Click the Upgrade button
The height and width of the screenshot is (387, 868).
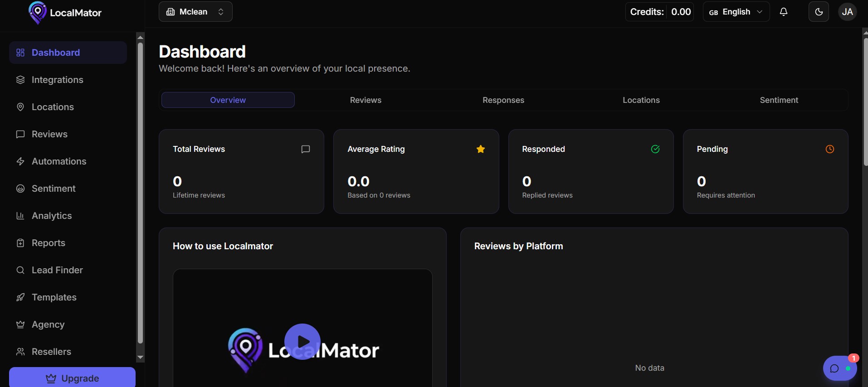pyautogui.click(x=72, y=378)
